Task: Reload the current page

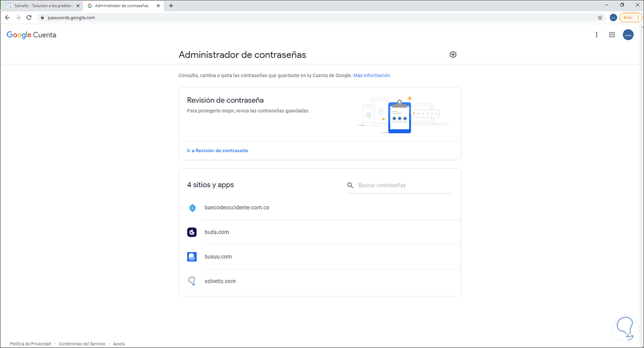Action: coord(28,17)
